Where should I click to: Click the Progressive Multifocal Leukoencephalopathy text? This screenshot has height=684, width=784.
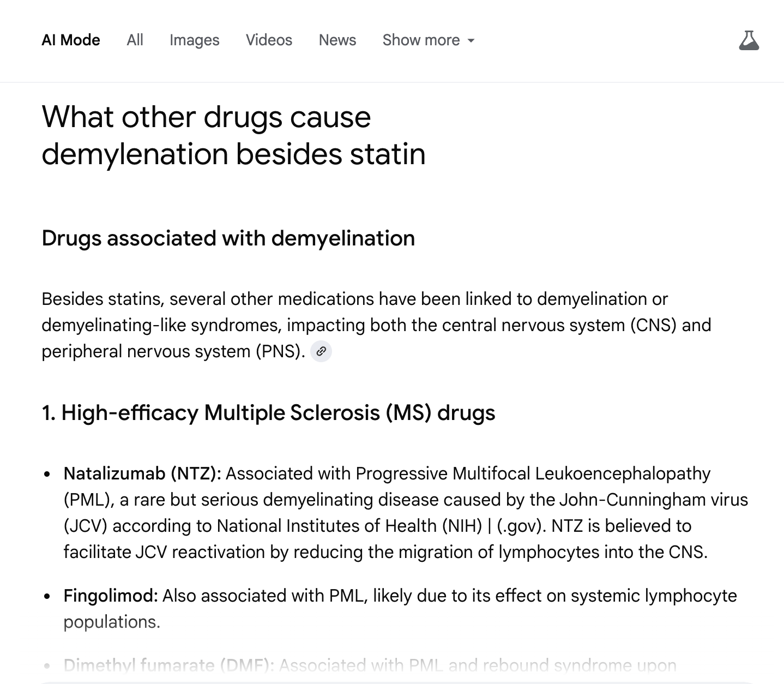(x=533, y=473)
